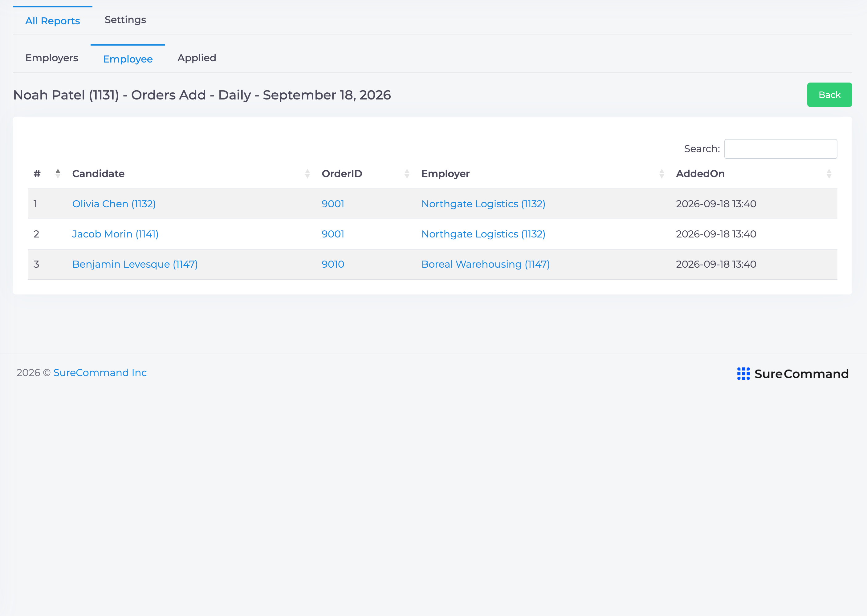Image resolution: width=867 pixels, height=616 pixels.
Task: Click the green Back button
Action: (829, 95)
